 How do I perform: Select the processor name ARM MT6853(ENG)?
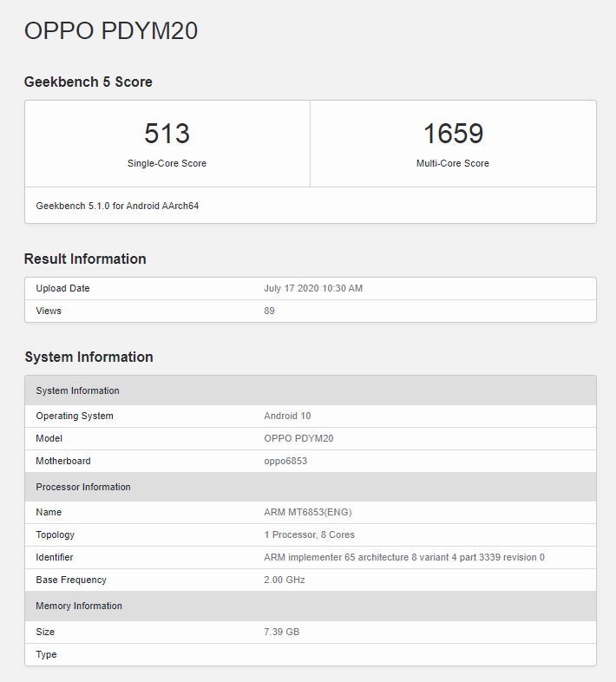[x=308, y=513]
